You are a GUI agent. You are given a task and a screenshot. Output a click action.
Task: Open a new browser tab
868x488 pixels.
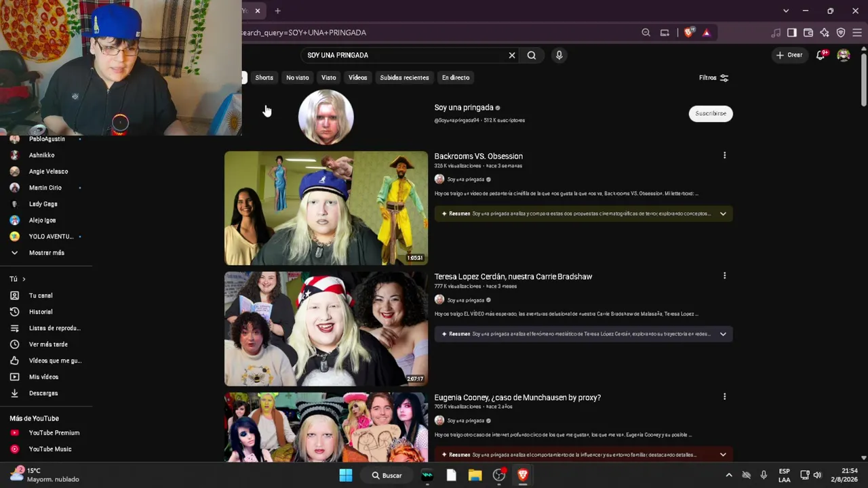(x=277, y=11)
